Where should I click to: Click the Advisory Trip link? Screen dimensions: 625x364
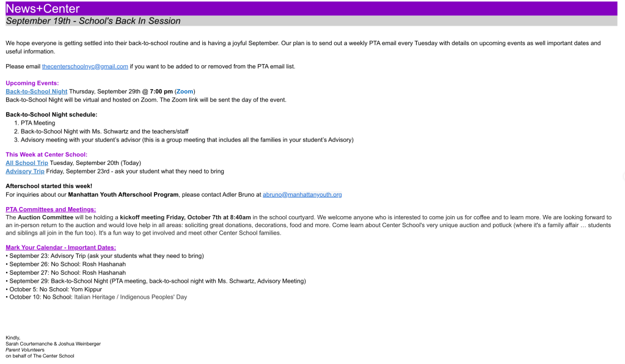[25, 172]
